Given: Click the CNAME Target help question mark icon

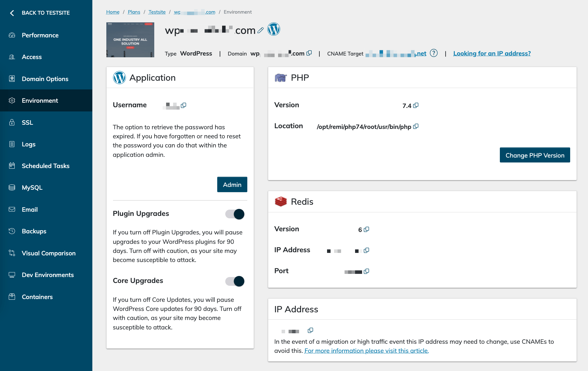Looking at the screenshot, I should [x=434, y=53].
